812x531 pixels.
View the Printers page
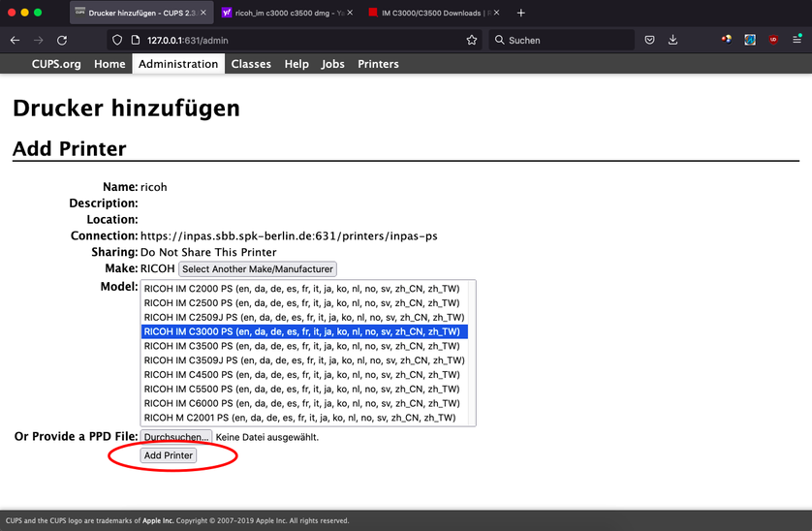pos(378,64)
